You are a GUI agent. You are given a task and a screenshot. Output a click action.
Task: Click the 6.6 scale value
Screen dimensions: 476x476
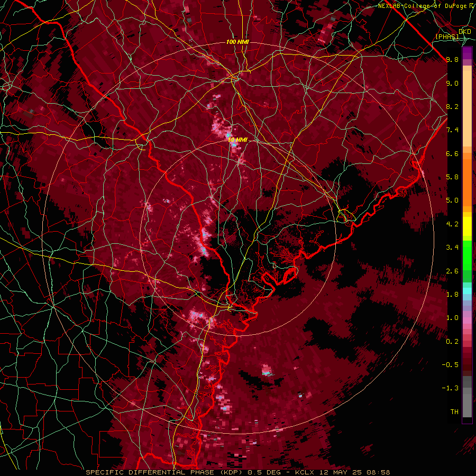coord(452,153)
